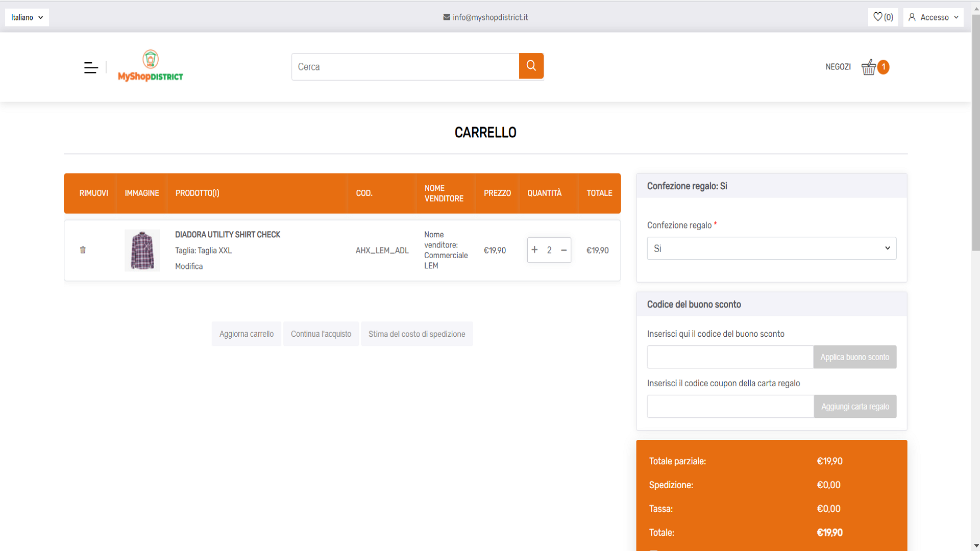The height and width of the screenshot is (551, 980).
Task: Click the Commerciale LEM vendor name
Action: tap(446, 260)
